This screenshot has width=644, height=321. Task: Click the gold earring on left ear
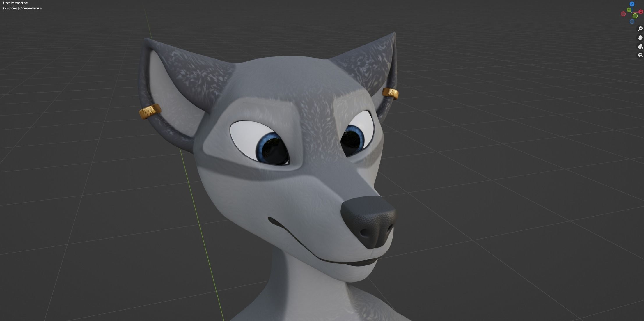150,111
